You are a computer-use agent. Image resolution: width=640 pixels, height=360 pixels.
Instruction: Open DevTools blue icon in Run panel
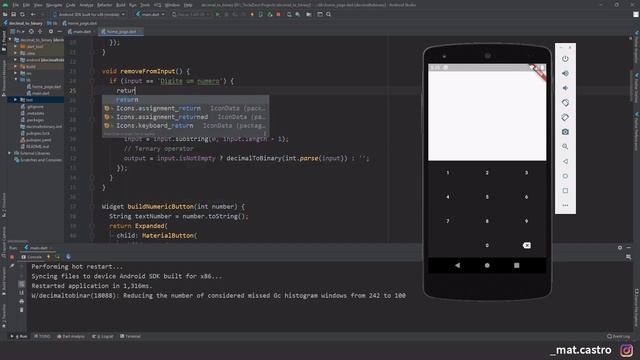pos(68,257)
